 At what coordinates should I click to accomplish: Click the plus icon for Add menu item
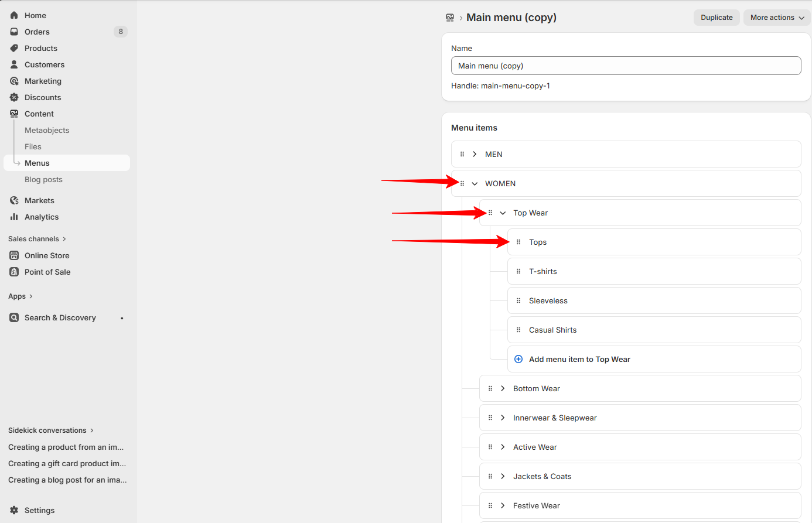click(518, 359)
